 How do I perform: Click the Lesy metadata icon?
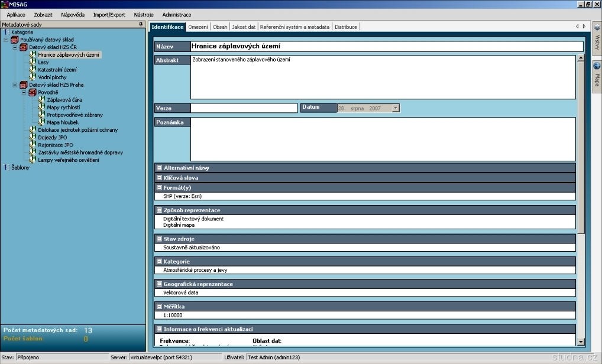(33, 62)
